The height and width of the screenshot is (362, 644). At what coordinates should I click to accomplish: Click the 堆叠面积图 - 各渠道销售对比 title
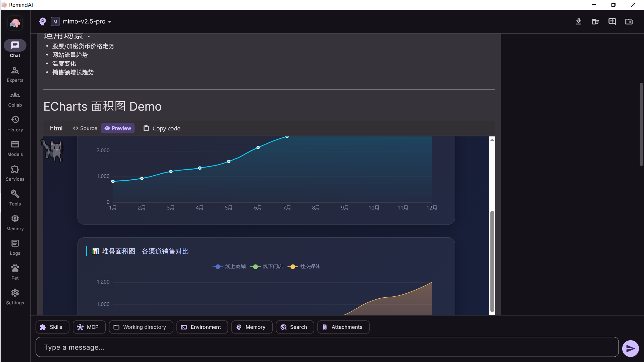(x=145, y=251)
